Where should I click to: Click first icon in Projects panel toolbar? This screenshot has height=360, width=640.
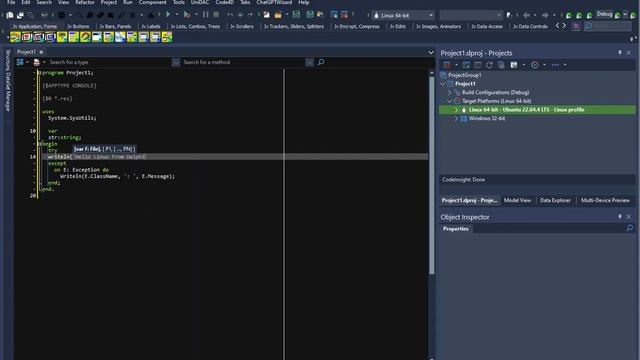(x=447, y=65)
